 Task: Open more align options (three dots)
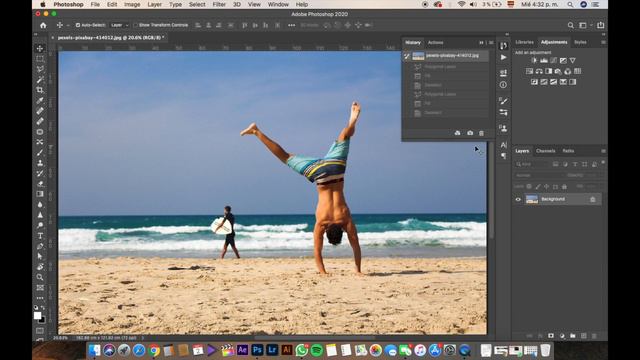click(x=291, y=25)
